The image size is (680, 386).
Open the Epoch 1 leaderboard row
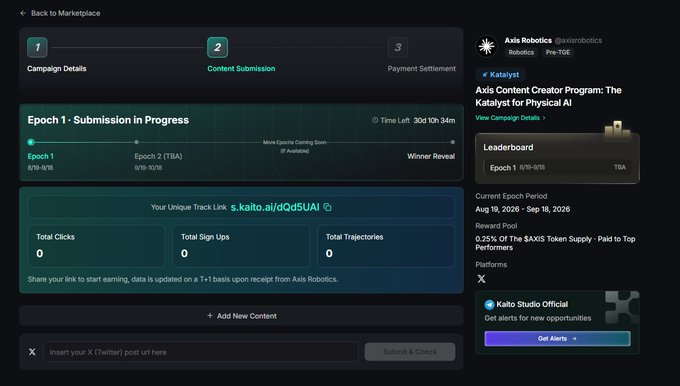pyautogui.click(x=557, y=167)
